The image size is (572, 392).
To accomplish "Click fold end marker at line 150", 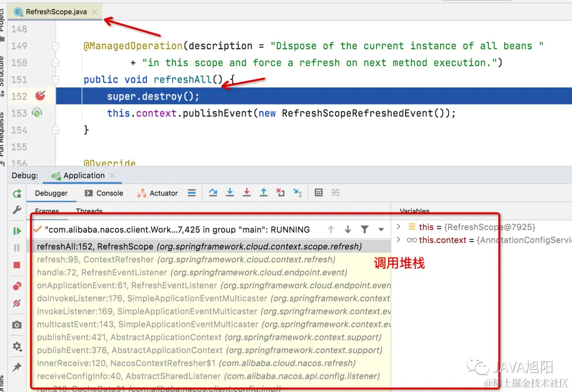I will (x=56, y=63).
